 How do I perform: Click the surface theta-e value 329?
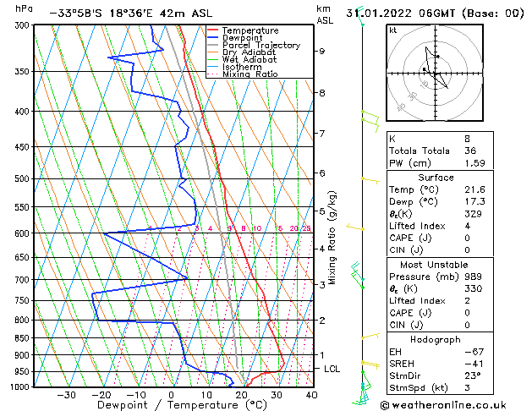473,214
